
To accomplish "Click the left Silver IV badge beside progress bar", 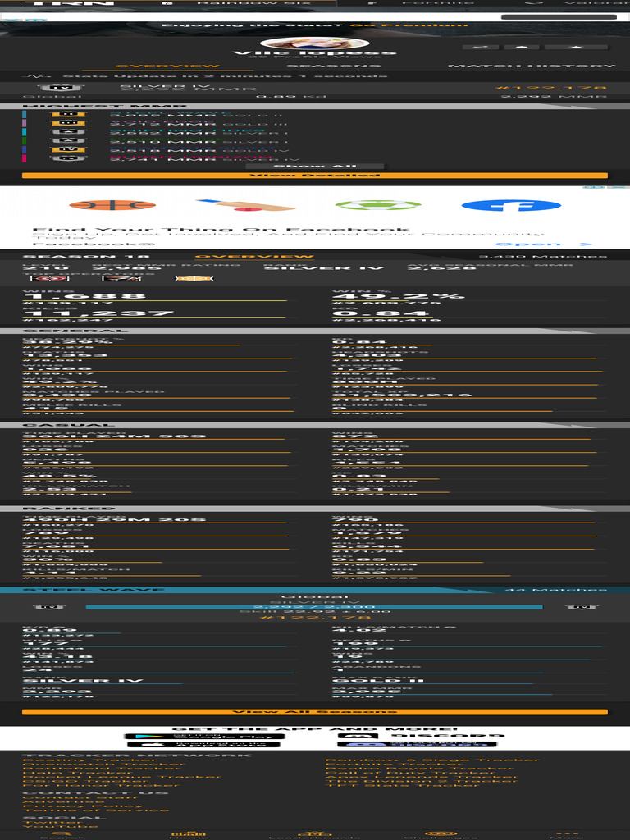I will (x=49, y=607).
